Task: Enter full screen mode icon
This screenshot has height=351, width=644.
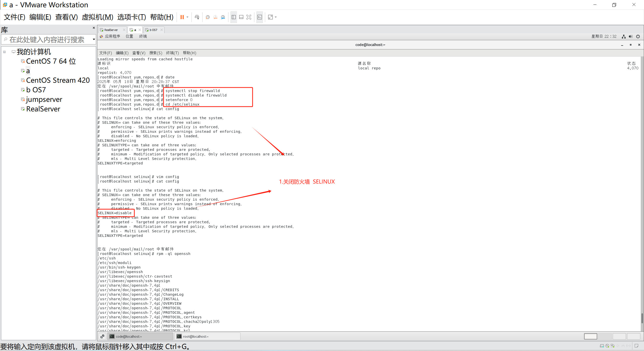Action: (x=249, y=17)
